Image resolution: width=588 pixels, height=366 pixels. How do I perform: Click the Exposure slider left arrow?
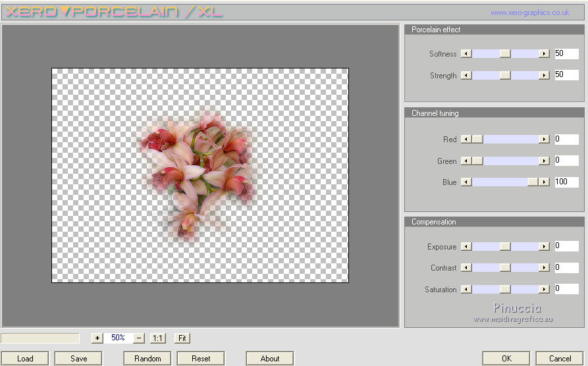pos(466,246)
